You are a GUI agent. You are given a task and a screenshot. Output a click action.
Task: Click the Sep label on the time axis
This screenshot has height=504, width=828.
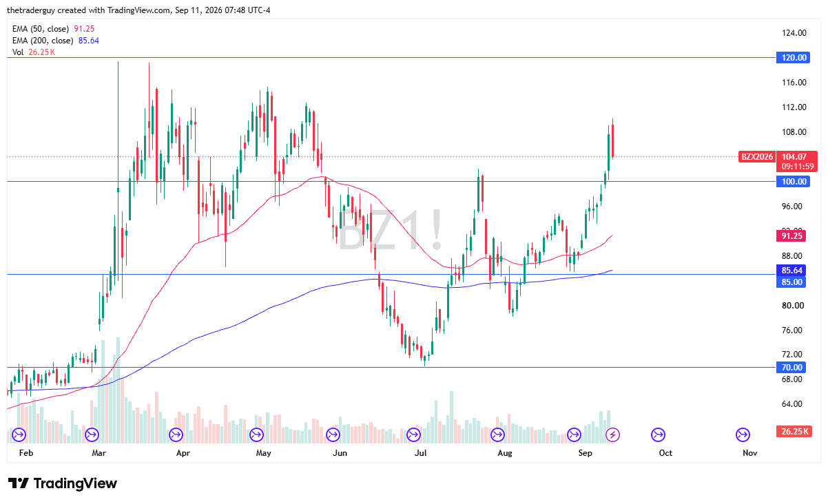586,453
